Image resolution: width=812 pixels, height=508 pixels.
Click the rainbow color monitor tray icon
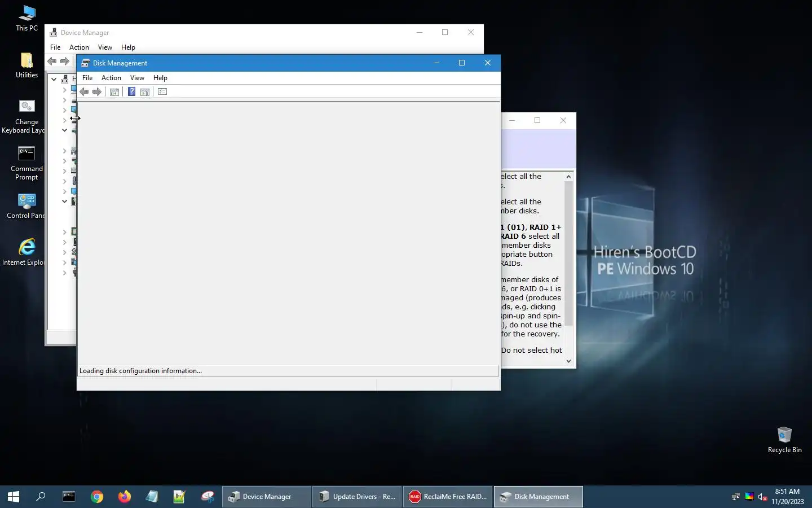point(749,497)
